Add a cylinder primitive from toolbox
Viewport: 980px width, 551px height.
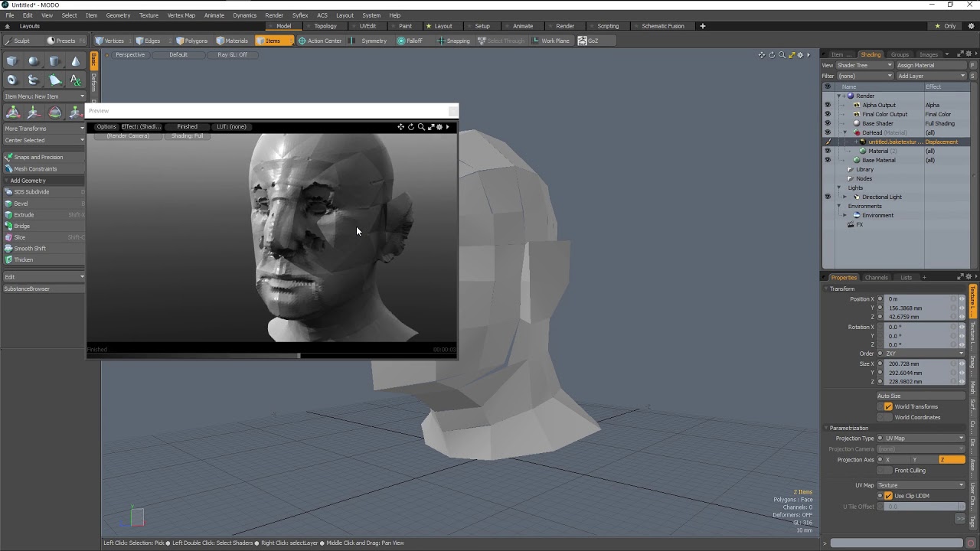[54, 61]
